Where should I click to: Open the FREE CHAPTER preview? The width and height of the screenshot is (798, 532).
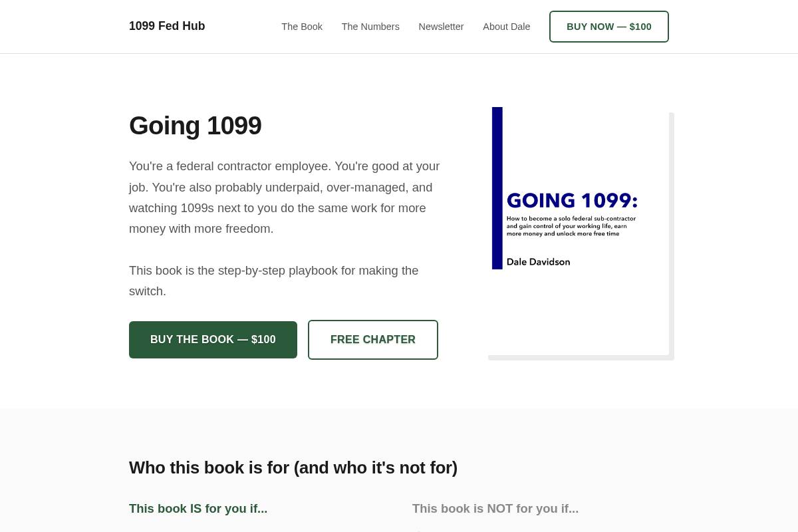coord(372,339)
